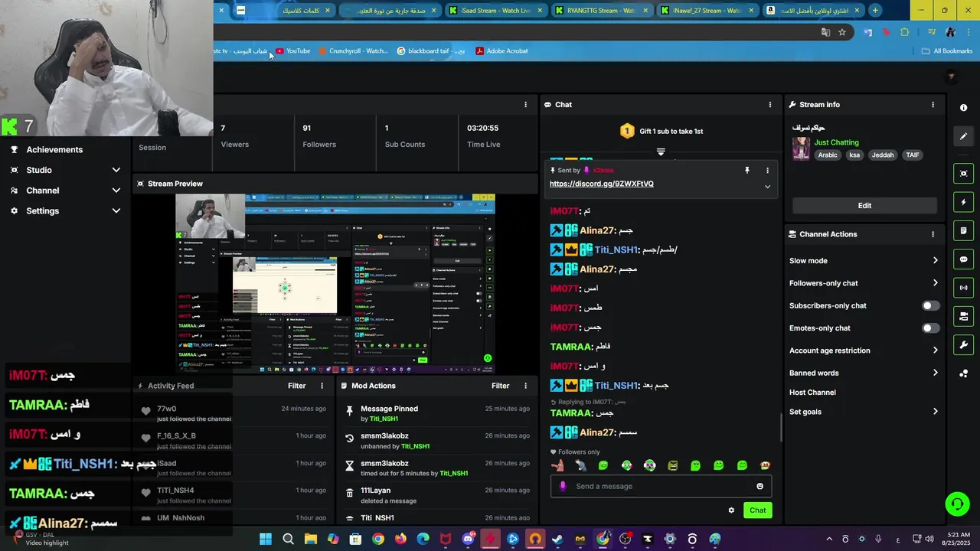Click the translate page icon in address bar
Screen dimensions: 980x551
coord(825,32)
